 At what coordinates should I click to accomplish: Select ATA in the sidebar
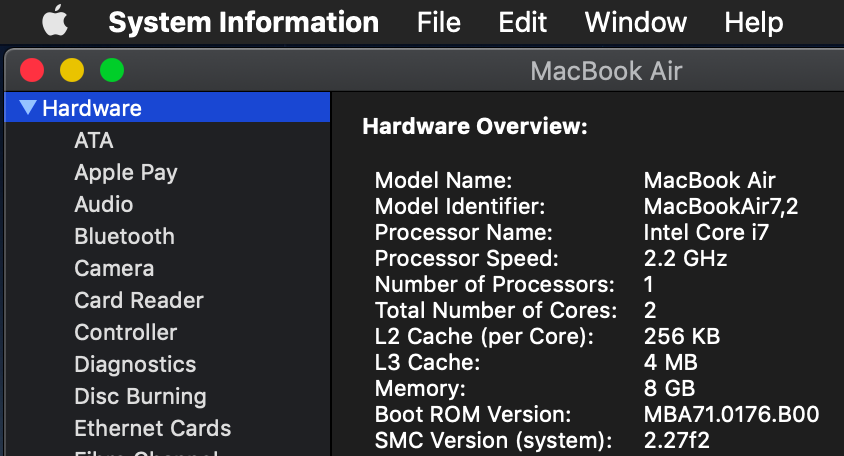(94, 141)
